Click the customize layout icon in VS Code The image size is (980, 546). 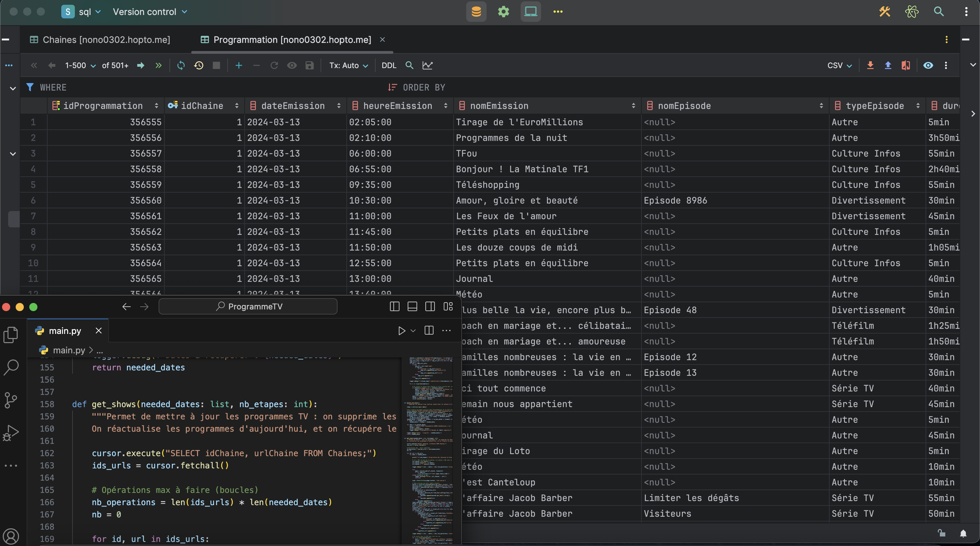click(x=448, y=307)
